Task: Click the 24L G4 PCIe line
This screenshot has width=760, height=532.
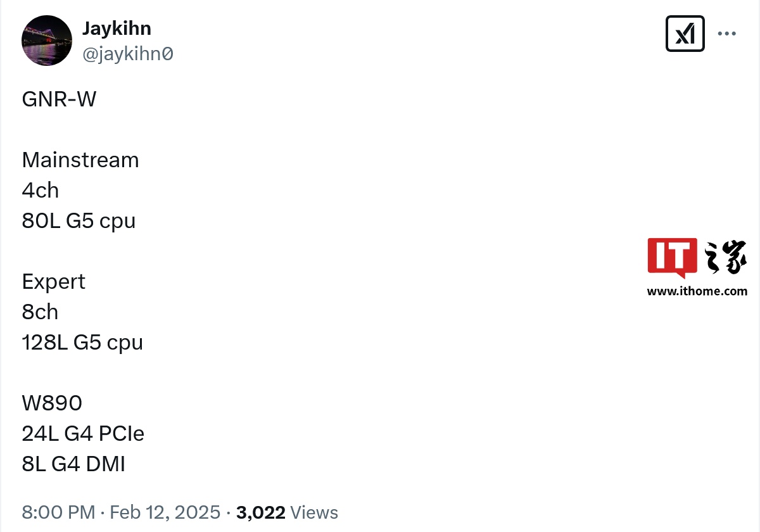Action: [x=83, y=434]
